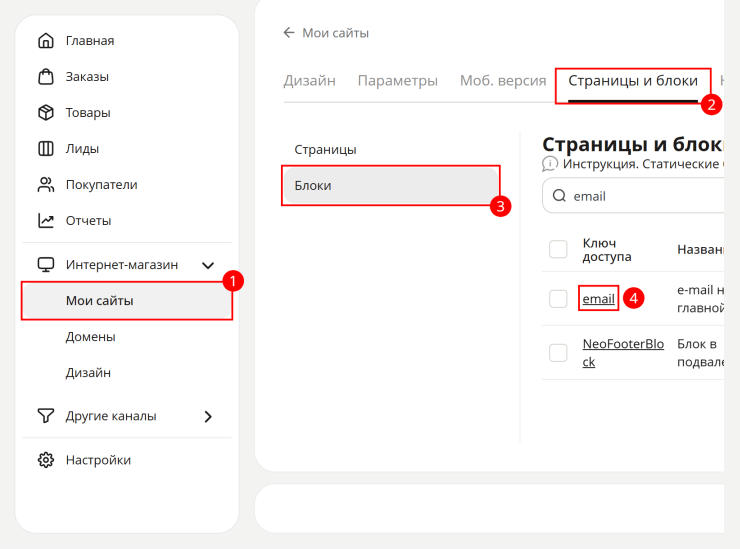
Task: Expand the Другие каналы chevron
Action: tap(208, 416)
